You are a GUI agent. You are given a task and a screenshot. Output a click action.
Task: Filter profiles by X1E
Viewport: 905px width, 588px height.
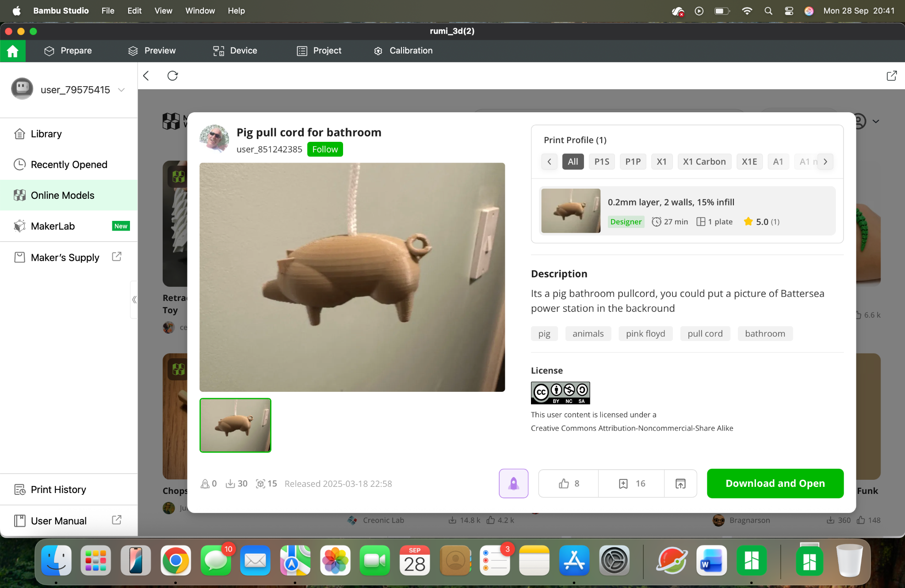click(749, 162)
